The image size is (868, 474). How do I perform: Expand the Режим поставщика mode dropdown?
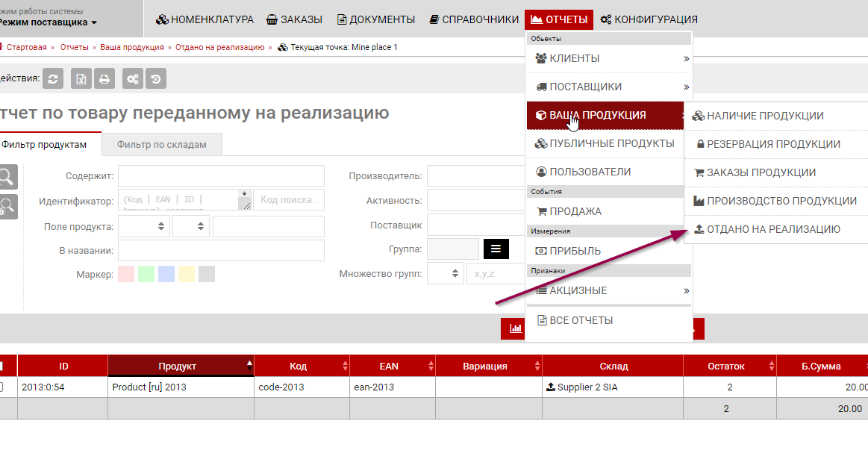tap(49, 22)
